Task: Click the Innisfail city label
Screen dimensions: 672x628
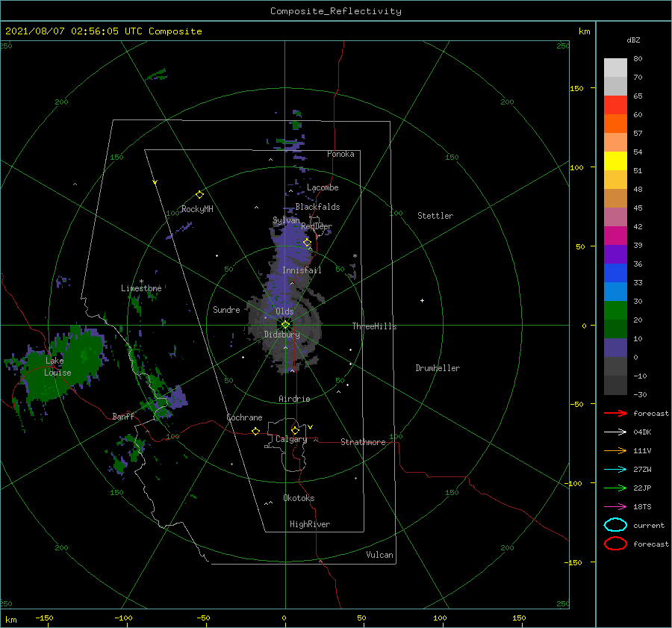Action: (302, 270)
